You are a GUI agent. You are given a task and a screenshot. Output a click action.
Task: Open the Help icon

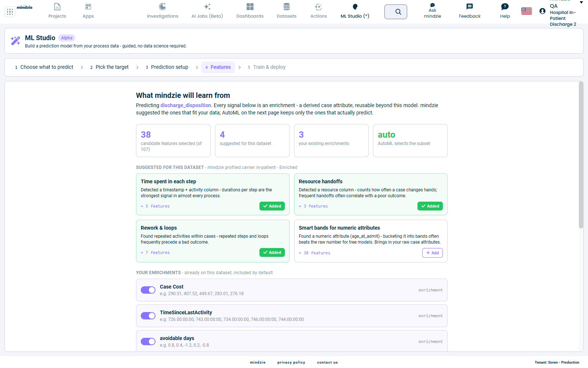click(505, 7)
